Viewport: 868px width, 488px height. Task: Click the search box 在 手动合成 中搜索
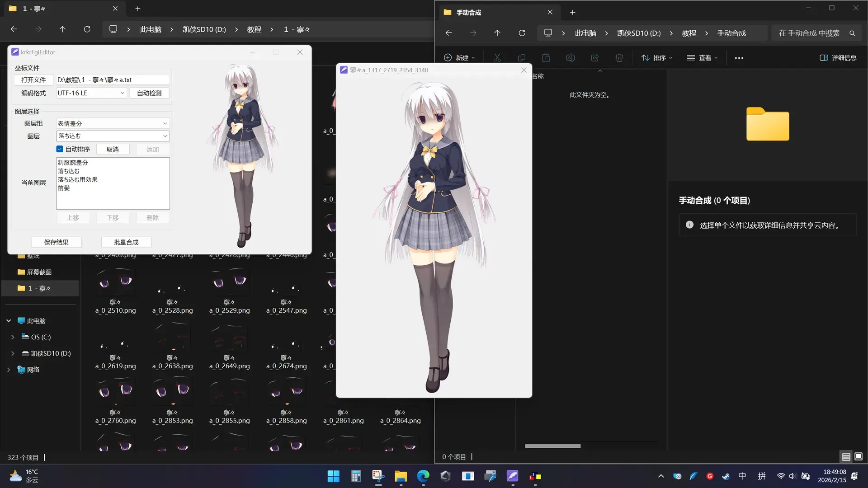(x=815, y=33)
